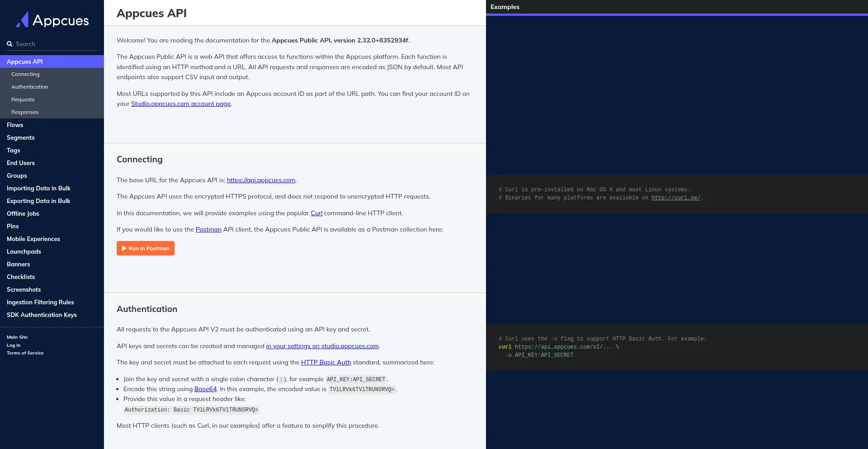Go to Authentication sub-item in sidebar

click(x=29, y=87)
